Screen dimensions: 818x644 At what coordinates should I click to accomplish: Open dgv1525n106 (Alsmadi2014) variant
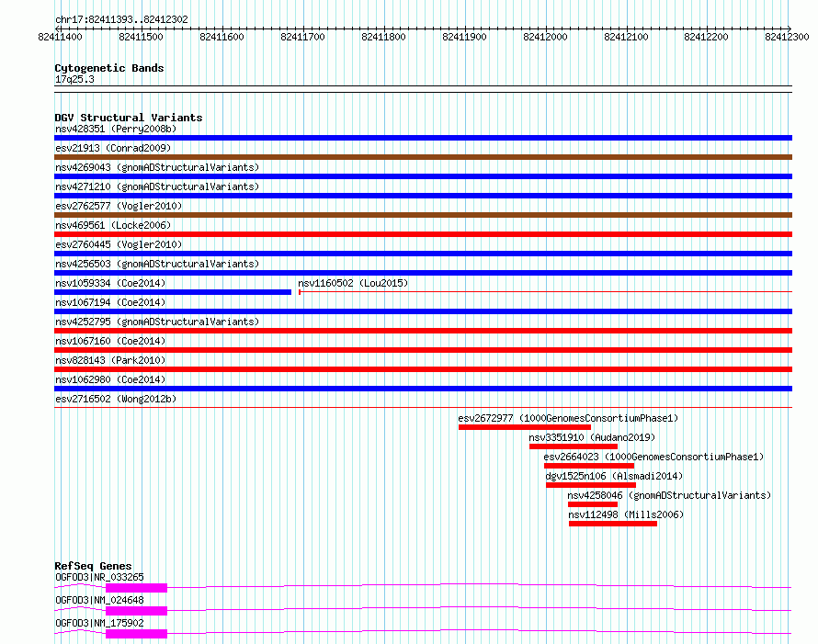pyautogui.click(x=614, y=476)
